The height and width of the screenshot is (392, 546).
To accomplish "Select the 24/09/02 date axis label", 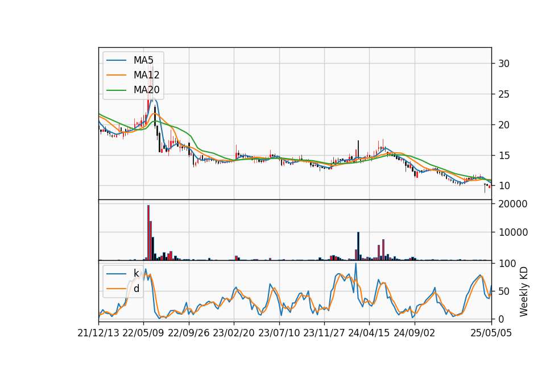I will point(415,333).
